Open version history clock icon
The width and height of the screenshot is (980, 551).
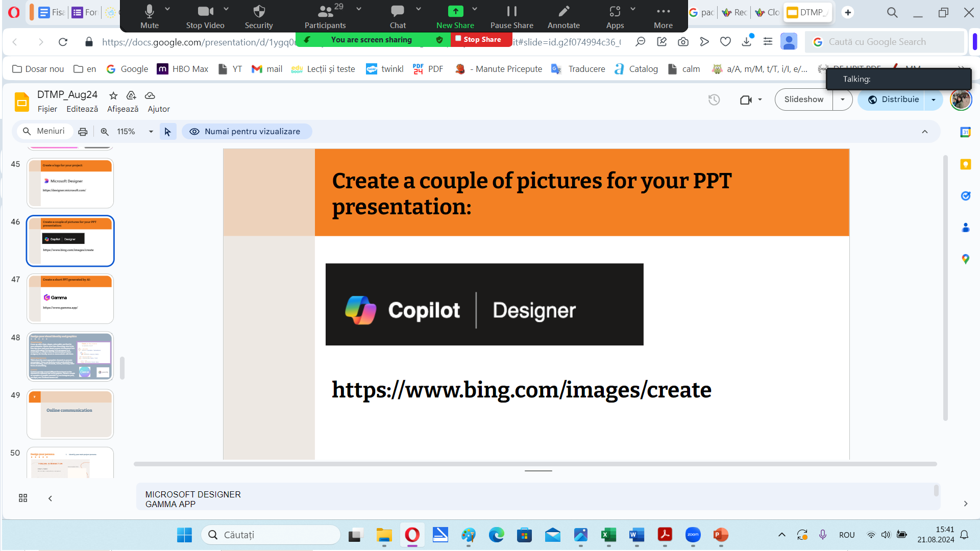click(x=714, y=99)
